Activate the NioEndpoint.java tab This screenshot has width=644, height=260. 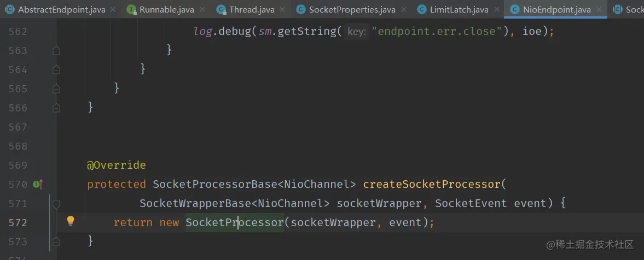click(x=556, y=9)
